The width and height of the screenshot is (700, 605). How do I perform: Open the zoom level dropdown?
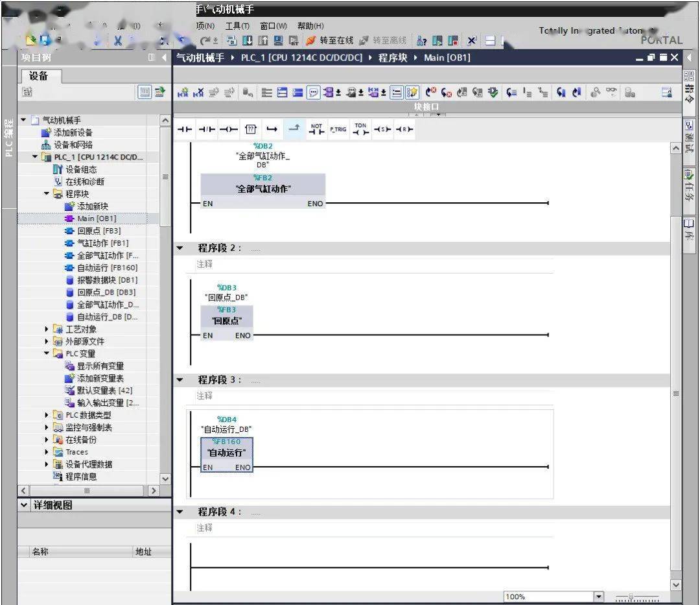click(x=599, y=597)
